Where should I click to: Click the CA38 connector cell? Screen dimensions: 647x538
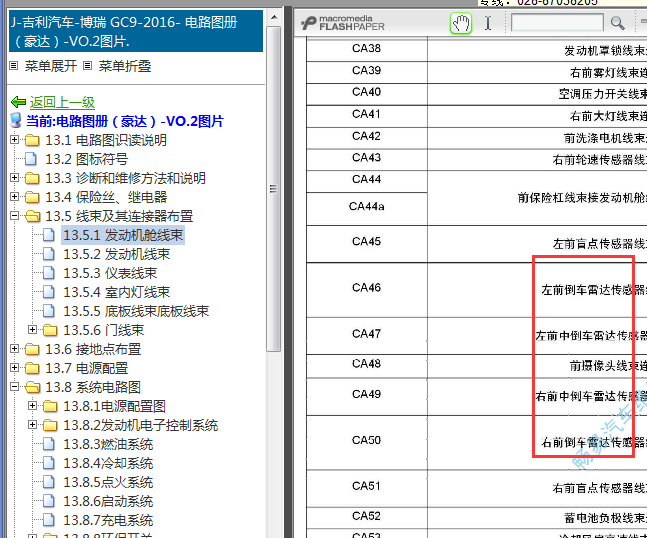[x=366, y=49]
